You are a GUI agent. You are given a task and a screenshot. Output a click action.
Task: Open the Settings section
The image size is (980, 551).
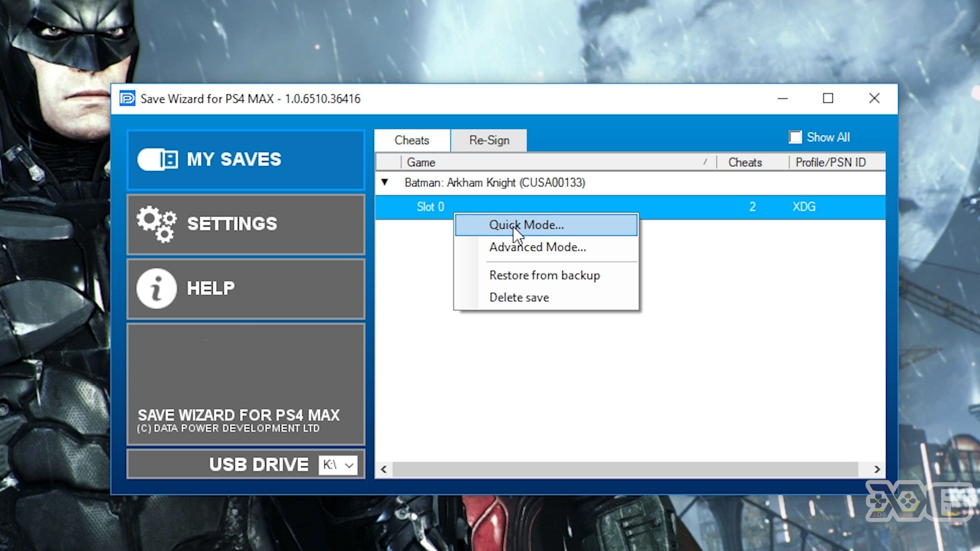(246, 224)
